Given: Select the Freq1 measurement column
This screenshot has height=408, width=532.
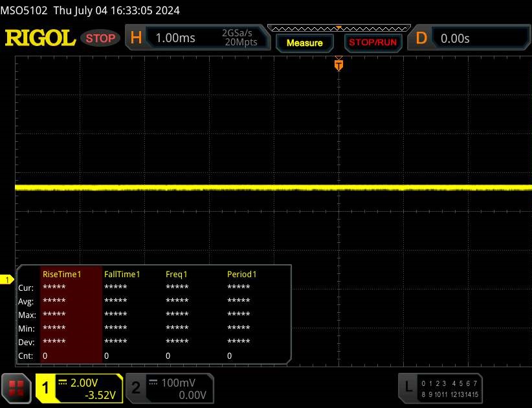Looking at the screenshot, I should coord(177,274).
